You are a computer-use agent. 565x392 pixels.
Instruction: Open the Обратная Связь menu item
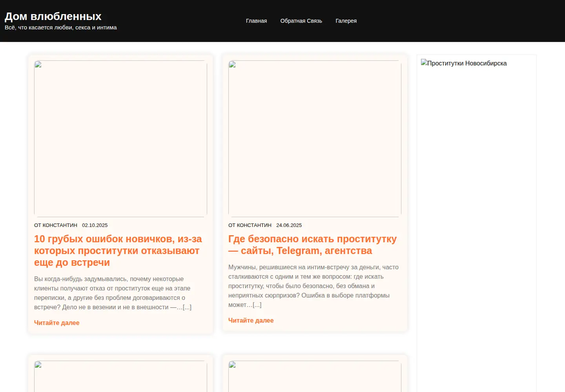point(301,21)
